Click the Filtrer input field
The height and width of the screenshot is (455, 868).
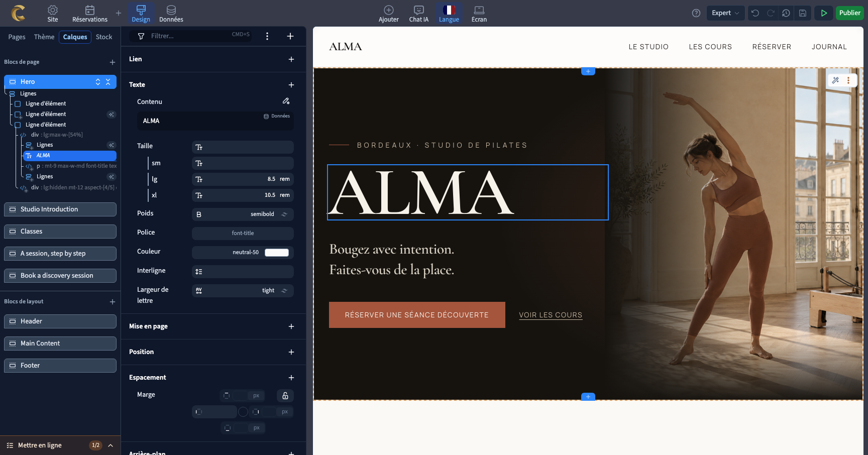191,36
